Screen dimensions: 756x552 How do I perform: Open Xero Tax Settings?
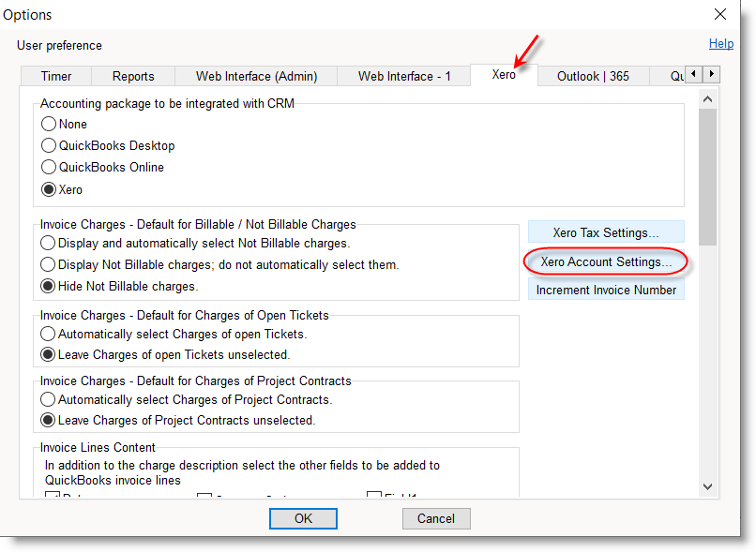605,231
